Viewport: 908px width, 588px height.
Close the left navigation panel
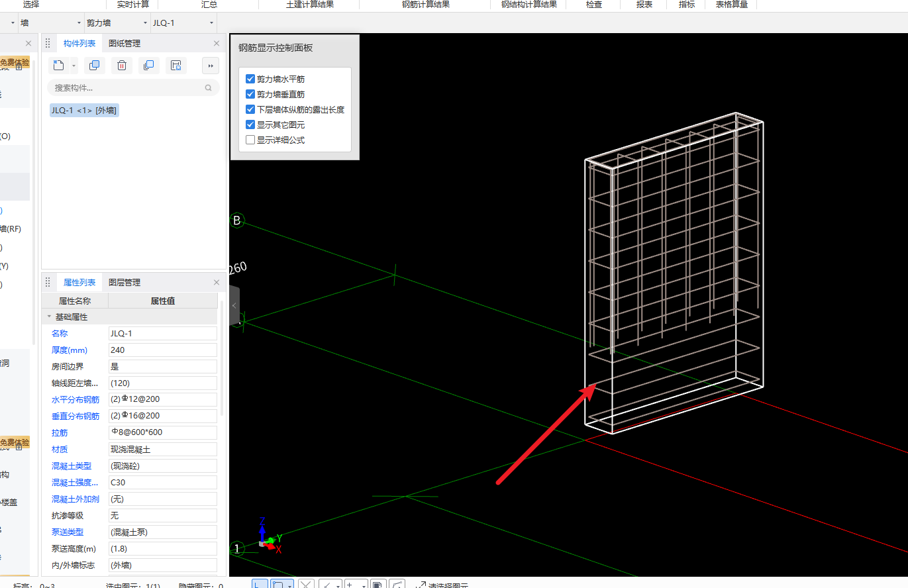28,44
